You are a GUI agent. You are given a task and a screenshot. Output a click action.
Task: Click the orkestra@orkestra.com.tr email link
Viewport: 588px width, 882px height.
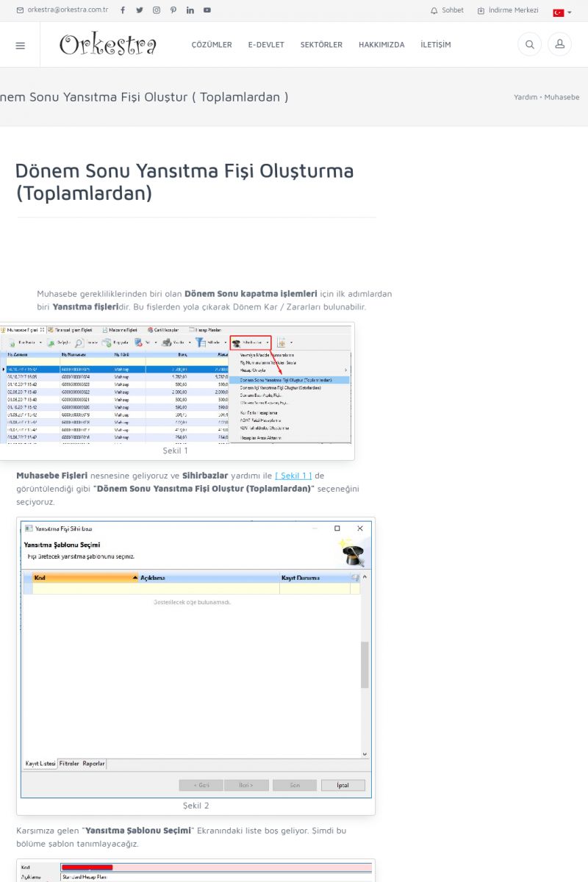pos(68,10)
